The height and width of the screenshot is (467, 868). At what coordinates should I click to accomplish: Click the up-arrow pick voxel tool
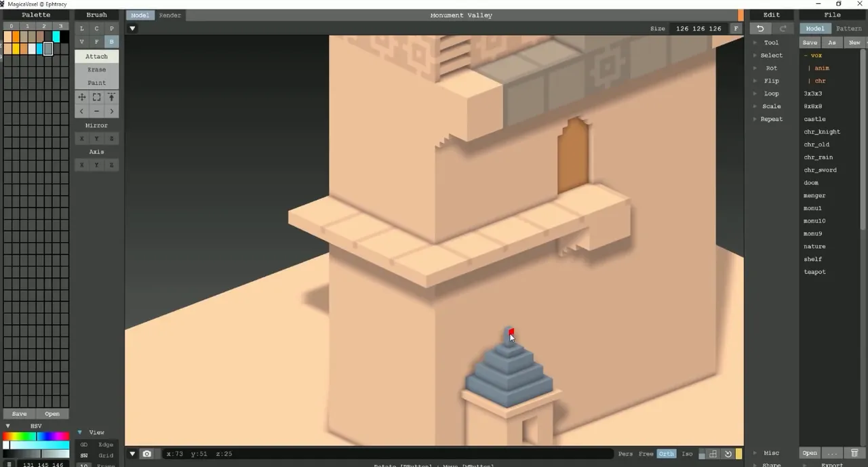111,98
